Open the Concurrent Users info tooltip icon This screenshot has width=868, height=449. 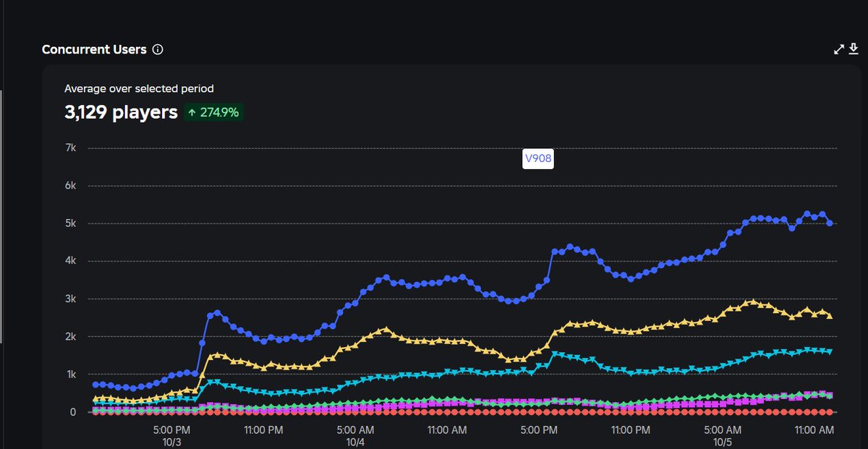158,50
